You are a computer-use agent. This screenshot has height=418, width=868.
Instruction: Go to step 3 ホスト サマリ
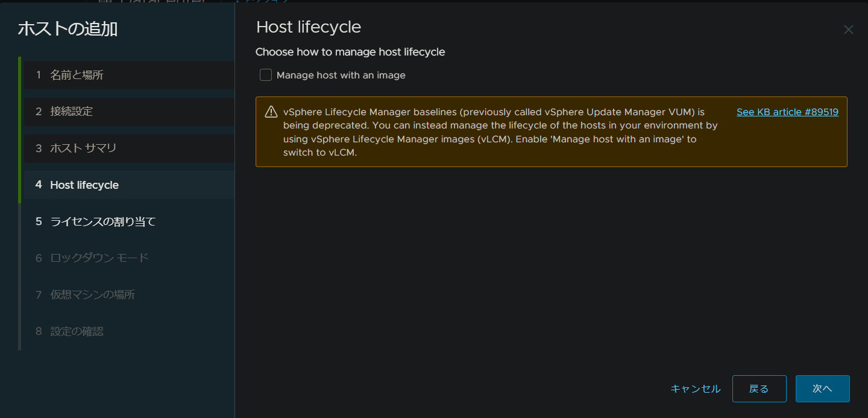click(x=83, y=148)
